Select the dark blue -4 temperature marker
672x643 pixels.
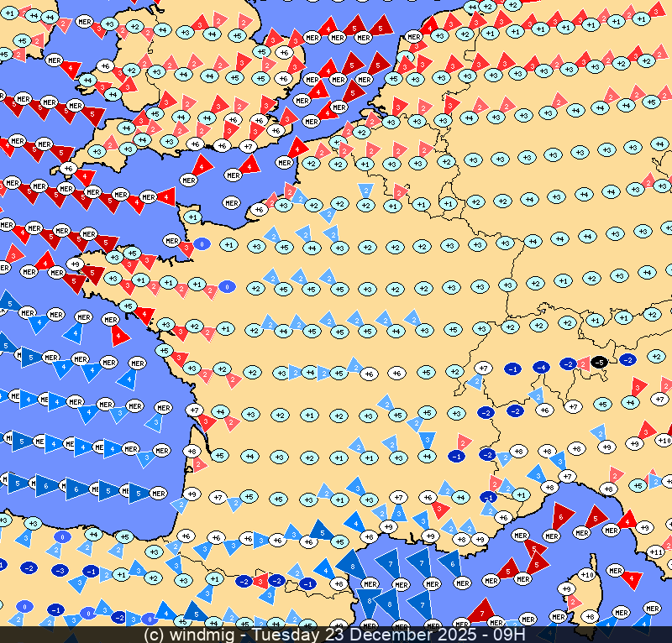point(541,367)
